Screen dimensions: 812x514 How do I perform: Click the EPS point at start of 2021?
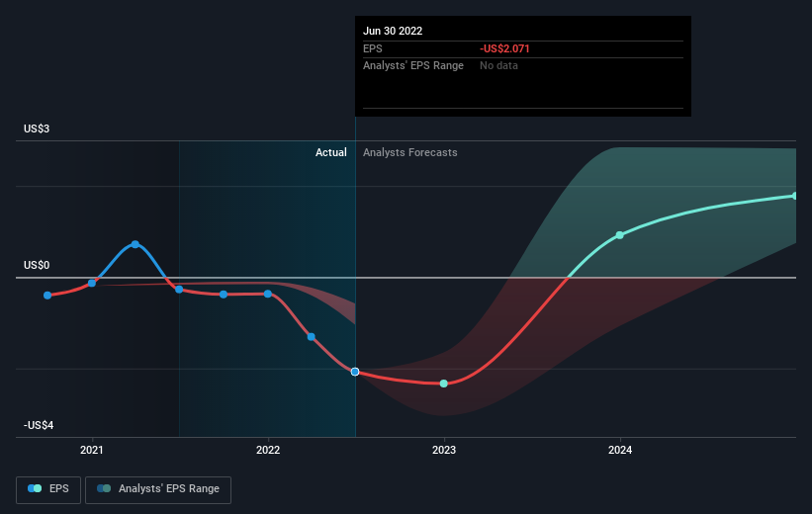coord(92,283)
